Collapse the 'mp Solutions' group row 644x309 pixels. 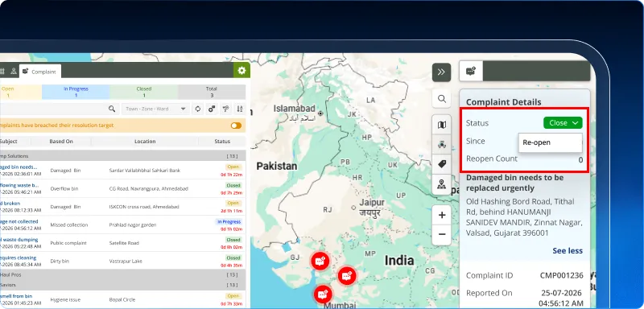coord(123,156)
